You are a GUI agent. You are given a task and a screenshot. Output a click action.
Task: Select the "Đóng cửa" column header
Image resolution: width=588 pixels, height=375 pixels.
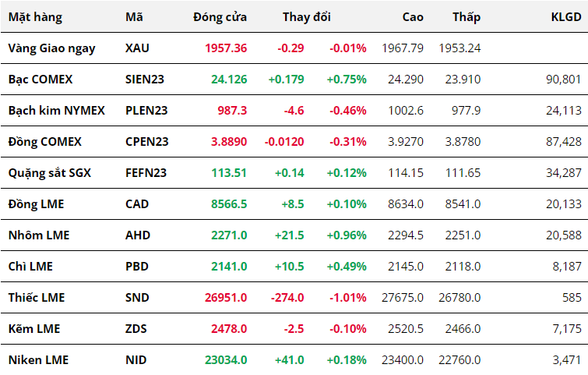[220, 16]
